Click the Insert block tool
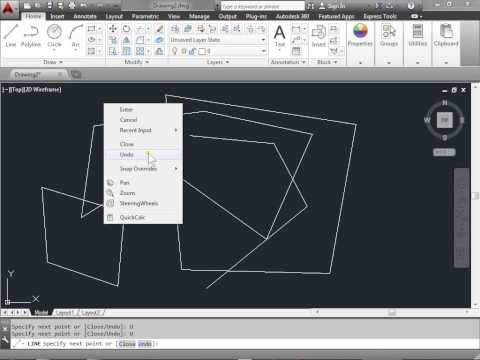The height and width of the screenshot is (360, 480). (319, 36)
